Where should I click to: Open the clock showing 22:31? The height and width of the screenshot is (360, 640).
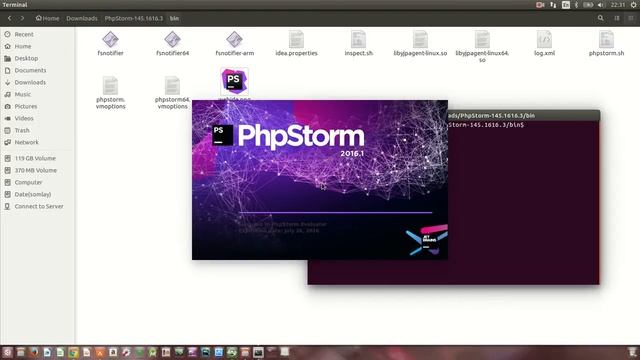tap(618, 5)
